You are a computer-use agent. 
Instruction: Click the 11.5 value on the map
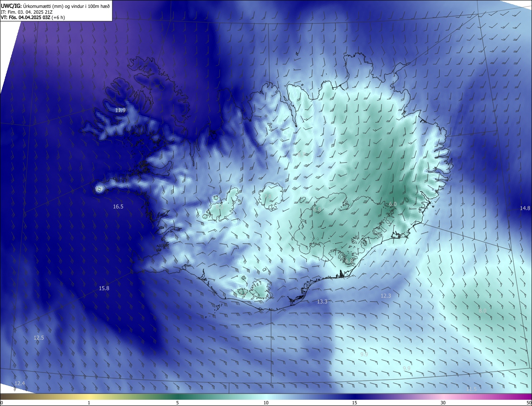(x=471, y=389)
